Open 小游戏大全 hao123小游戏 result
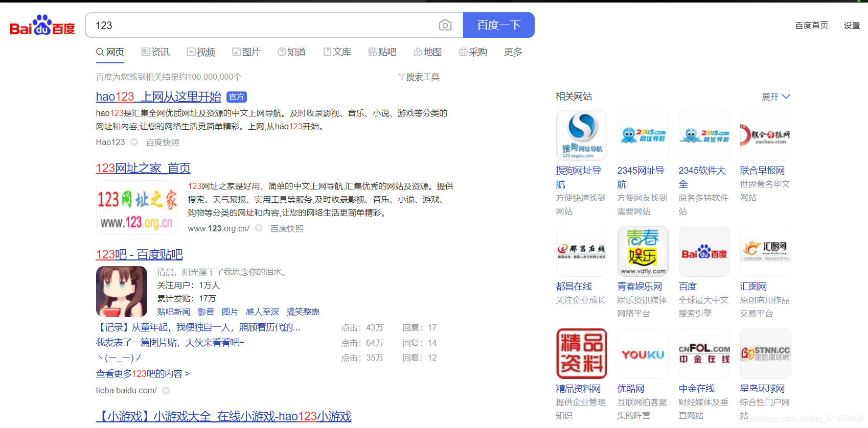868x428 pixels. click(224, 416)
